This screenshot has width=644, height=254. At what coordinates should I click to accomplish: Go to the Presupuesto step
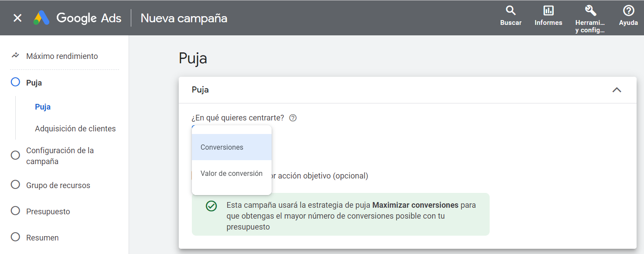pos(48,212)
